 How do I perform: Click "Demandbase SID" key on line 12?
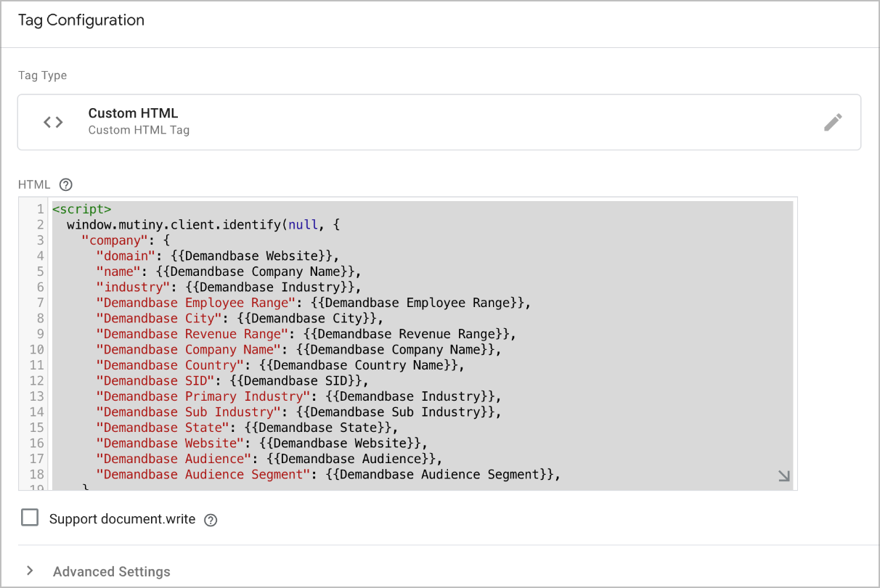(x=155, y=381)
